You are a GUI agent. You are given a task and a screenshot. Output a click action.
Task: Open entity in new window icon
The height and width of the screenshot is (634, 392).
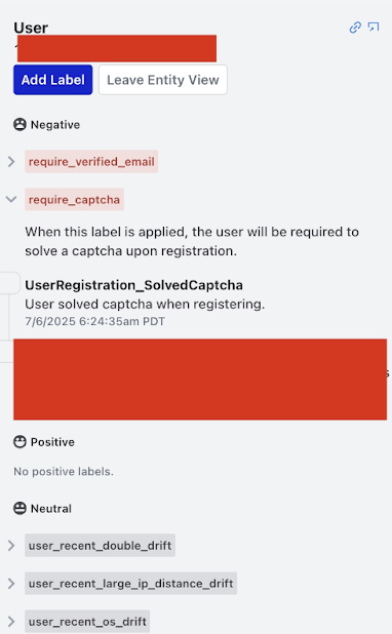(x=373, y=27)
